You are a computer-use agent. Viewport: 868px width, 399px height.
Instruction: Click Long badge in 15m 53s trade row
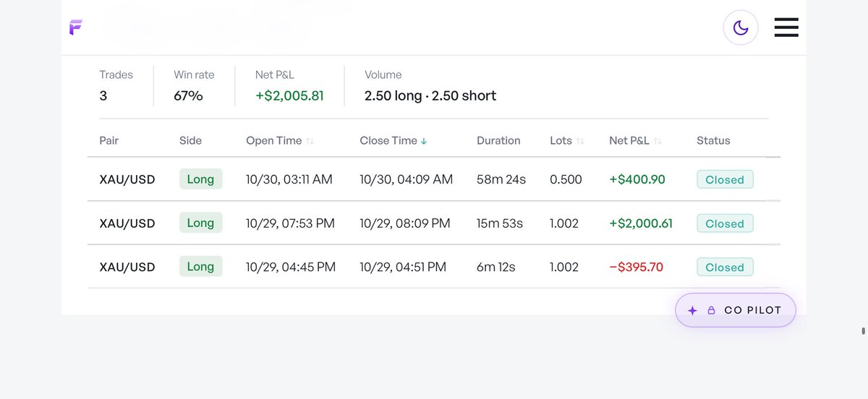coord(200,223)
